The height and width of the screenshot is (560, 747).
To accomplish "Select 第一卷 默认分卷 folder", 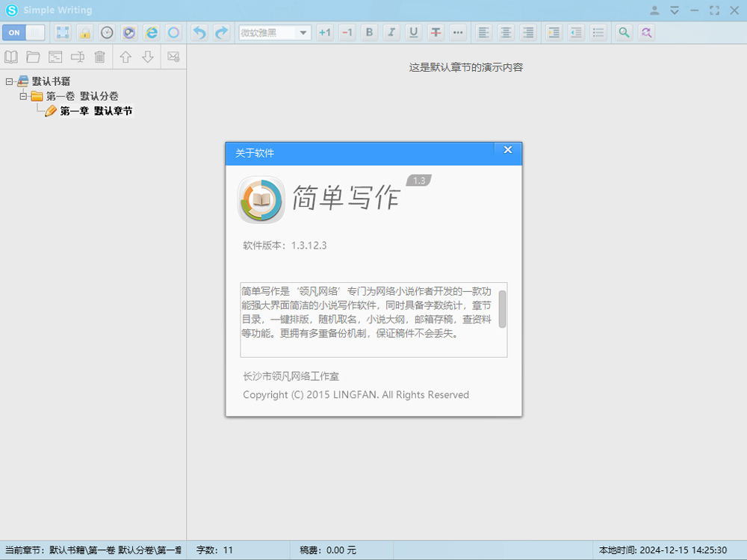I will (82, 96).
